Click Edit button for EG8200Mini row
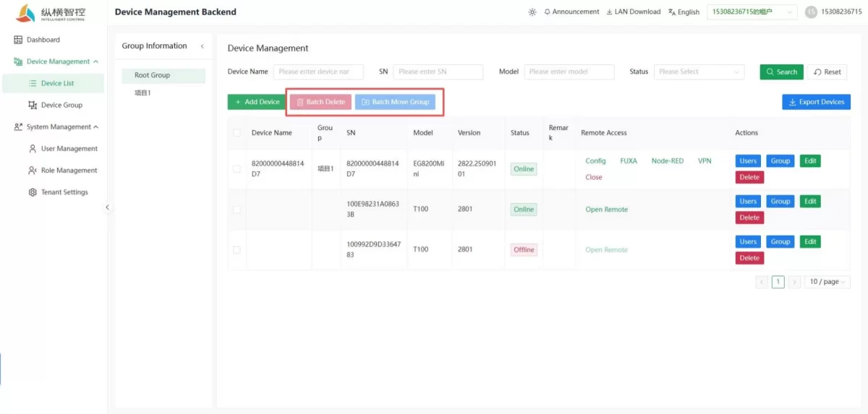 pyautogui.click(x=810, y=161)
